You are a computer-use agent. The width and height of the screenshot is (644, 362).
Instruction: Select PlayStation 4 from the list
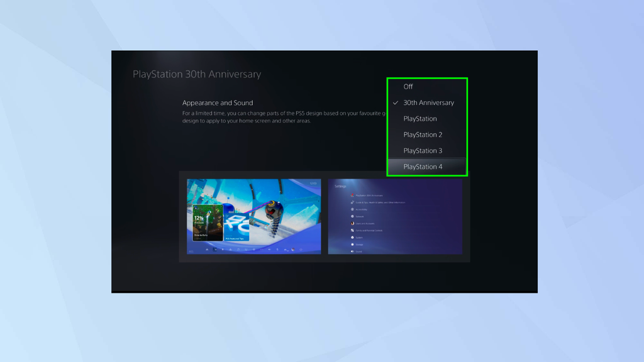424,166
